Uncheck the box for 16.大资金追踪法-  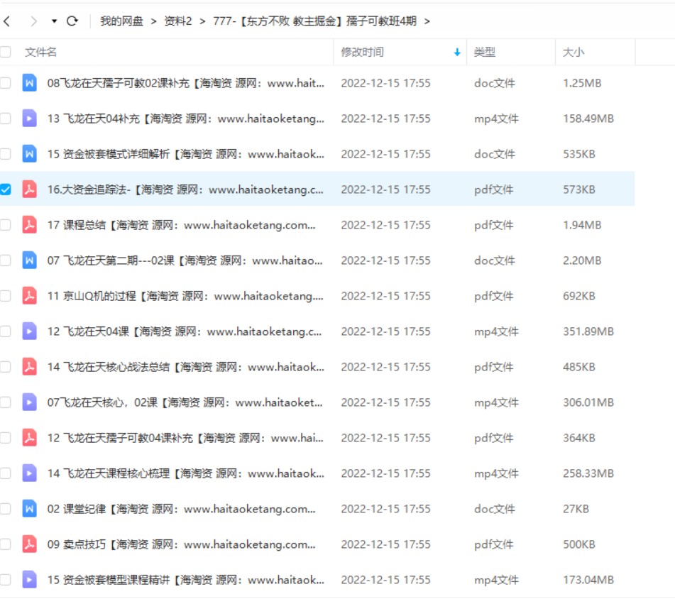tap(5, 189)
